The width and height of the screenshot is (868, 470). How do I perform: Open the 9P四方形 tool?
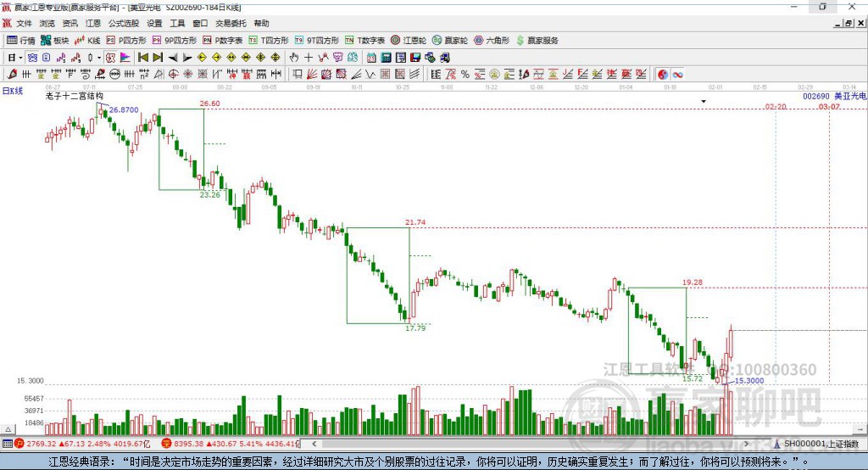coord(175,41)
